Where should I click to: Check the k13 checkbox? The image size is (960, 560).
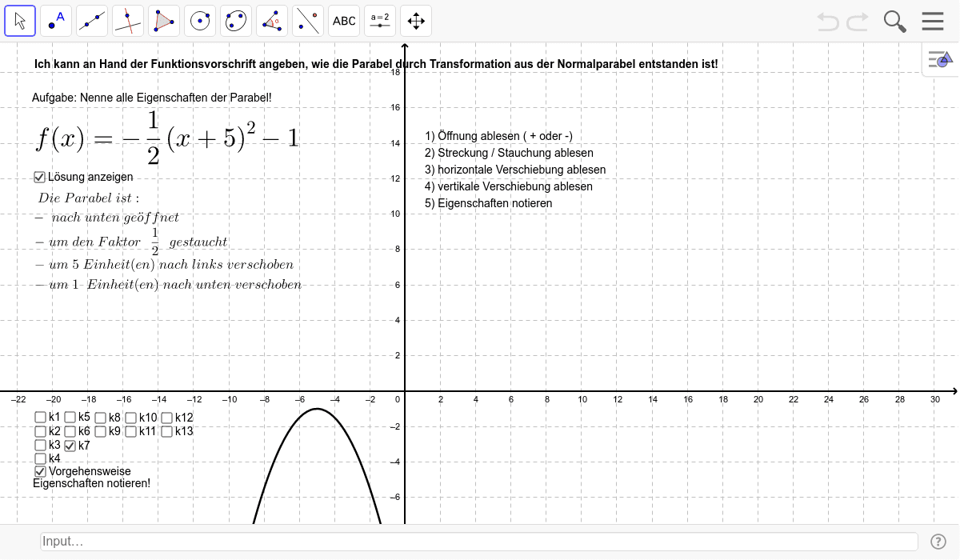point(166,431)
